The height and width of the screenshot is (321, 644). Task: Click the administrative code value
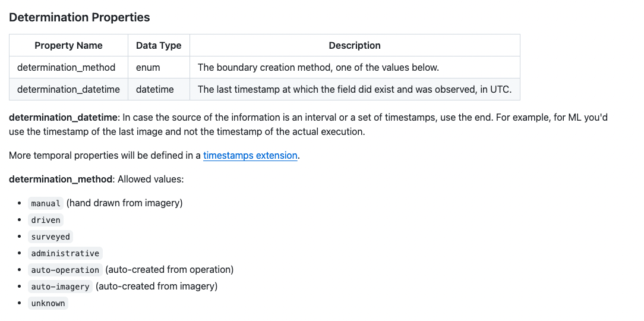(65, 253)
